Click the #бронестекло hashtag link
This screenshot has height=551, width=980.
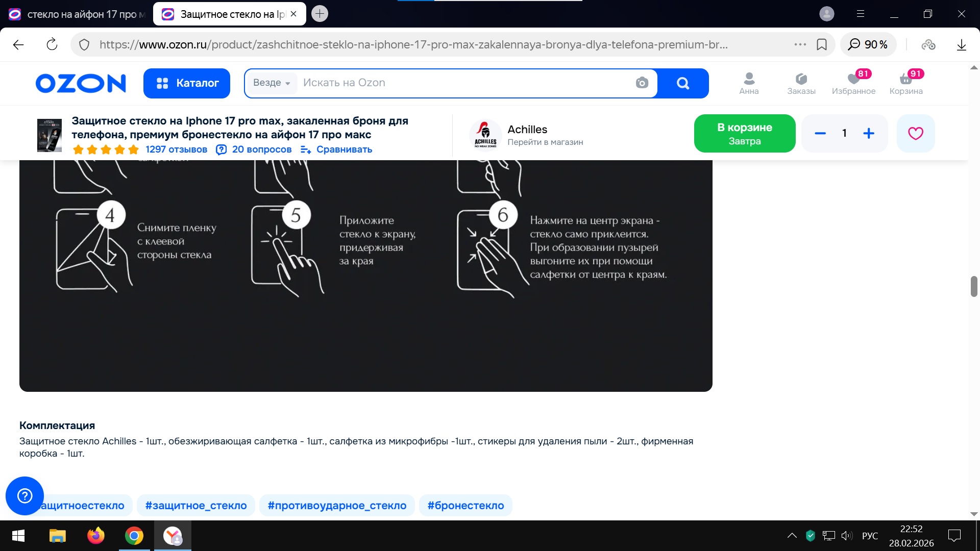pos(465,505)
